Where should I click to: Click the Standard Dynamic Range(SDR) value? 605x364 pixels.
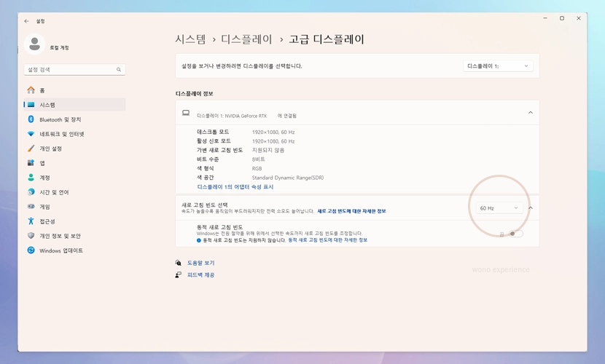tap(288, 178)
